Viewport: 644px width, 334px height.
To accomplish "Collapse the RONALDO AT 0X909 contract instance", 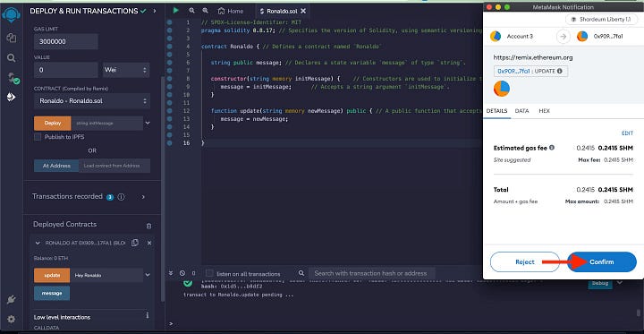I will click(x=38, y=243).
